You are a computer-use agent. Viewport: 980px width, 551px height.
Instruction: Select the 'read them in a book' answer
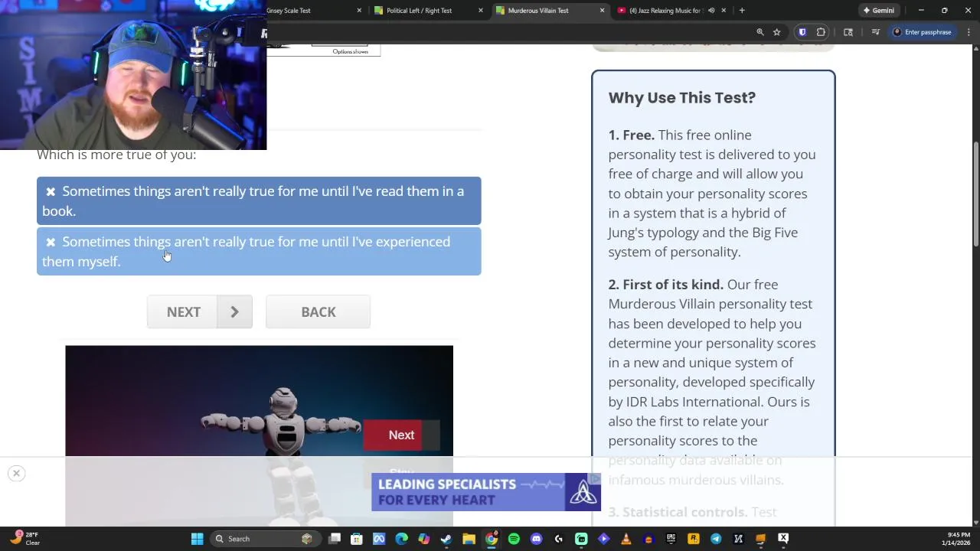[259, 201]
